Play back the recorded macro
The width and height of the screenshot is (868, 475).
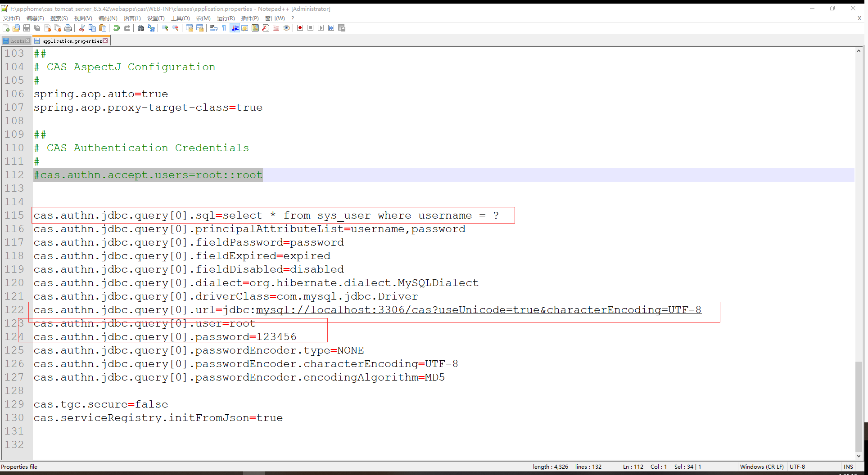click(321, 28)
